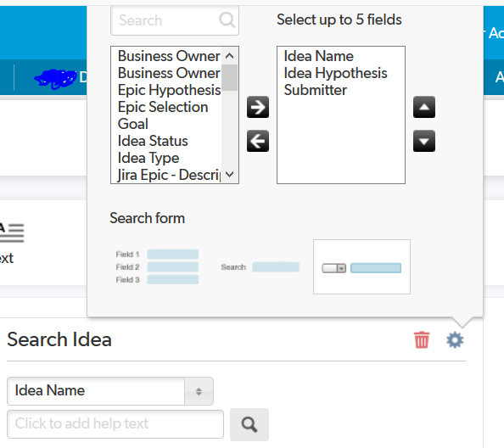Select Epic Hypothesis in available fields
The width and height of the screenshot is (504, 448).
point(170,90)
